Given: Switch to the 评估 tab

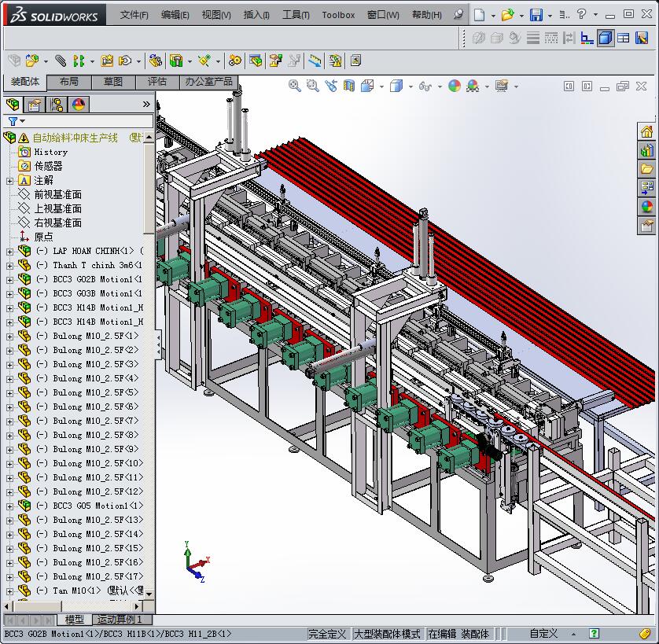Looking at the screenshot, I should point(157,82).
